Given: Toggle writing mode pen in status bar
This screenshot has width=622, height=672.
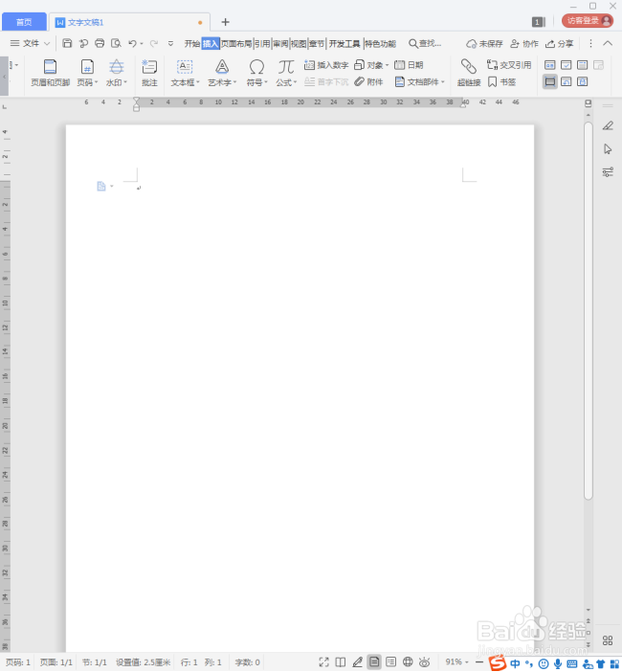Looking at the screenshot, I should click(x=357, y=662).
